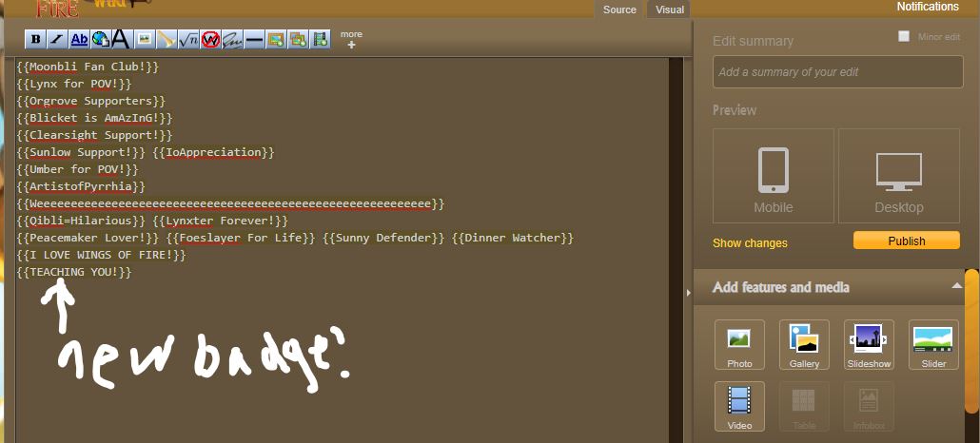The image size is (980, 443).
Task: Insert a Video from features panel
Action: click(739, 406)
